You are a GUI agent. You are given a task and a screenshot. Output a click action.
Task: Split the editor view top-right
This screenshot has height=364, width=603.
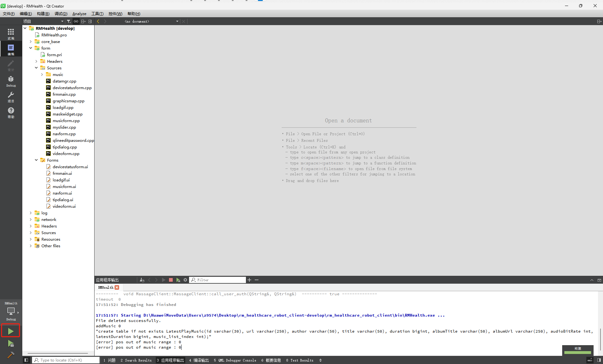(599, 21)
